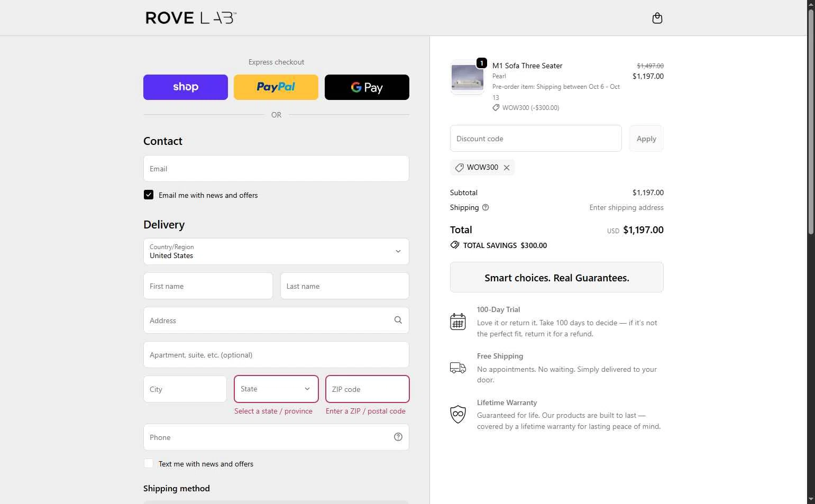Focus the Email input field
Screen dimensions: 815x504
click(276, 169)
